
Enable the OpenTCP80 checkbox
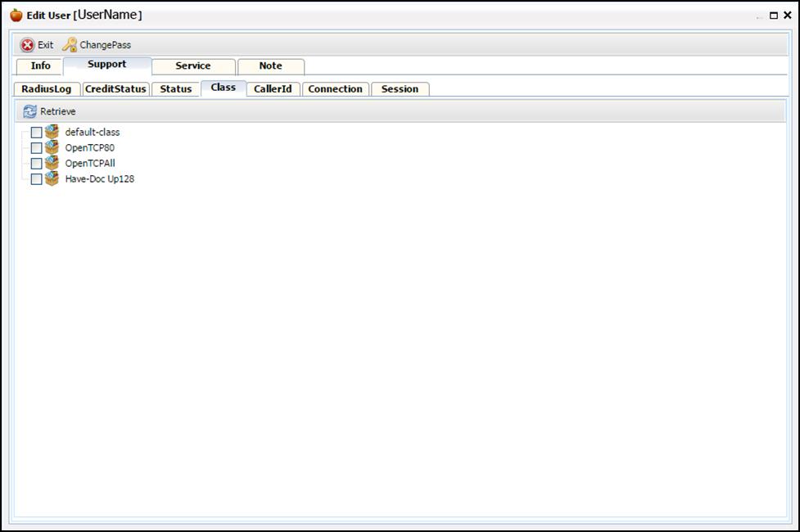[36, 148]
